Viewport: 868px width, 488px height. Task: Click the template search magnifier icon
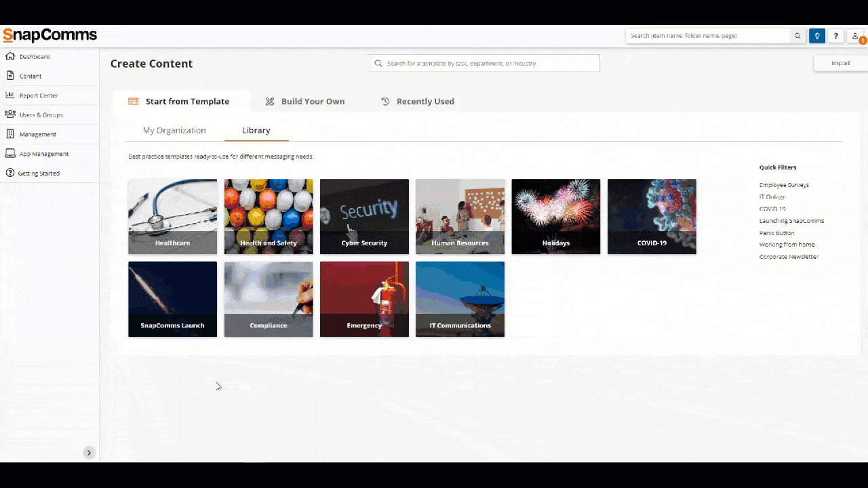[378, 63]
